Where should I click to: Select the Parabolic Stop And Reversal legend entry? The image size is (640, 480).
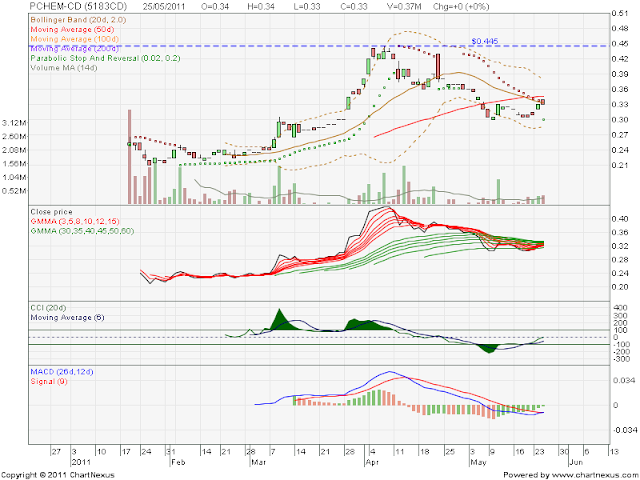(x=105, y=58)
